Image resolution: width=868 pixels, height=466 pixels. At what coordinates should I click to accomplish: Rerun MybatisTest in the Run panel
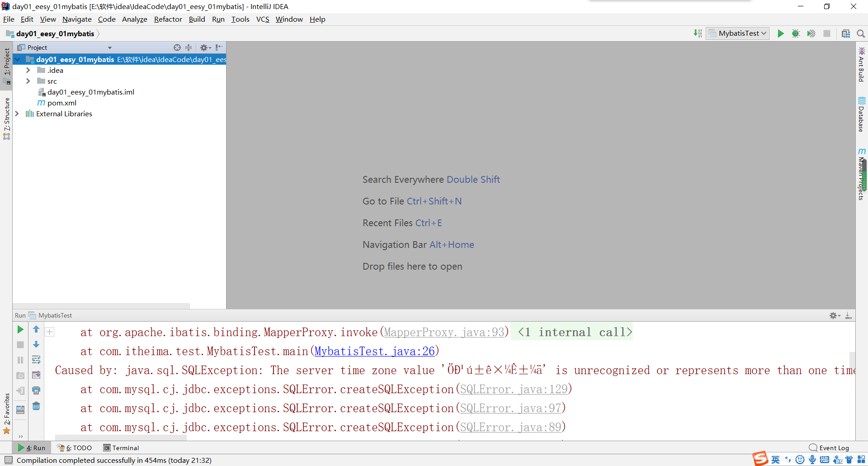(20, 329)
